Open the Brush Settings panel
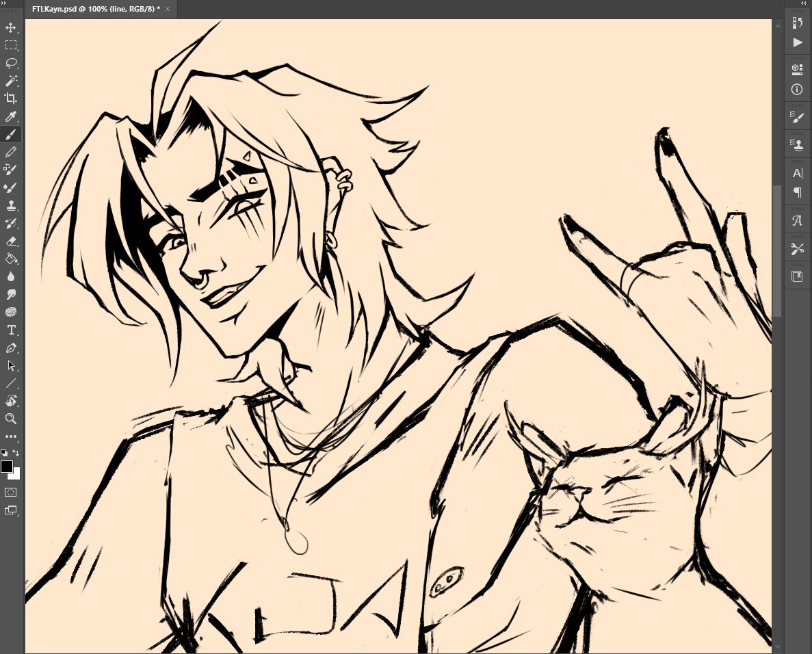This screenshot has width=812, height=654. tap(798, 117)
